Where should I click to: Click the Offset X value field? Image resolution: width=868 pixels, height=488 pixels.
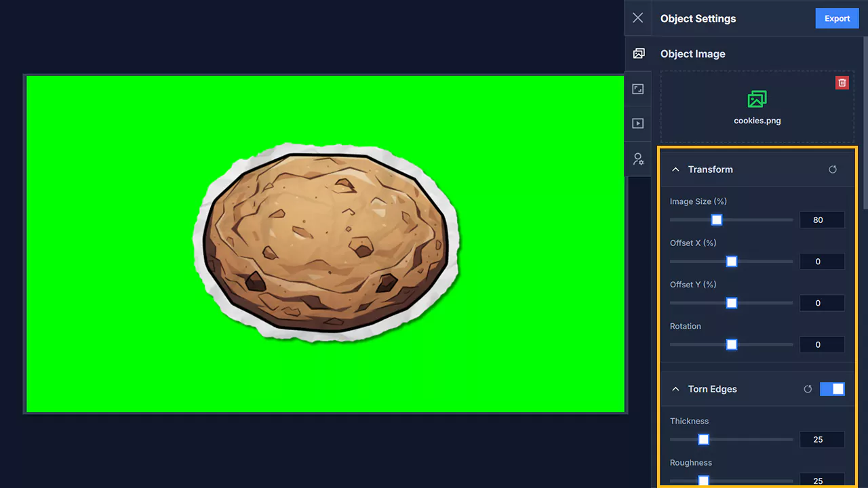[x=822, y=261]
